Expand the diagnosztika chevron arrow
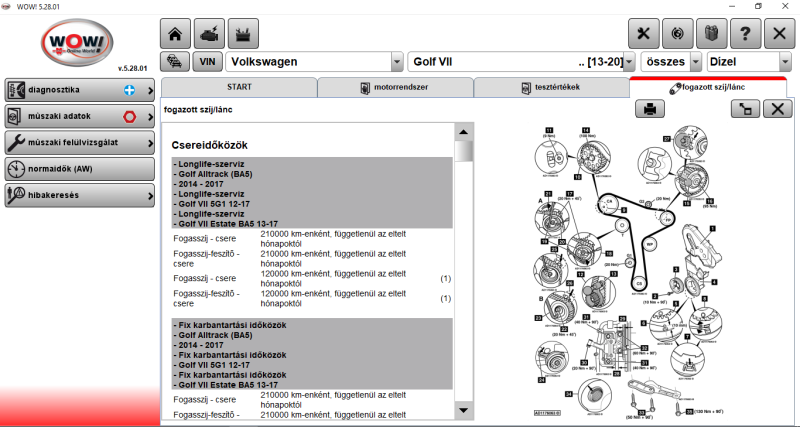Viewport: 800px width, 427px height. pos(151,90)
